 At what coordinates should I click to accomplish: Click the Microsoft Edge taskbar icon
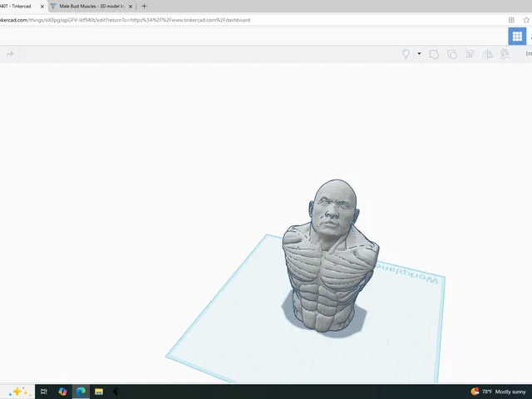[81, 392]
